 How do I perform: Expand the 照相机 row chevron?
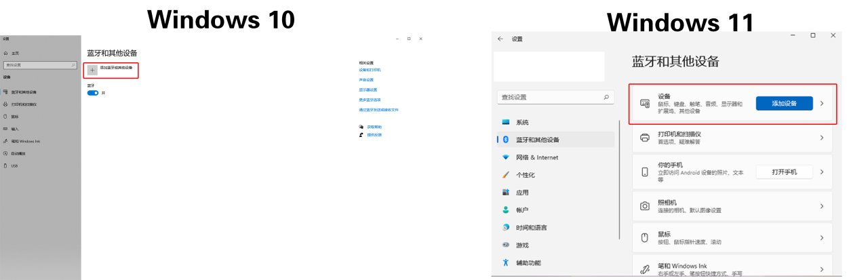tap(822, 206)
